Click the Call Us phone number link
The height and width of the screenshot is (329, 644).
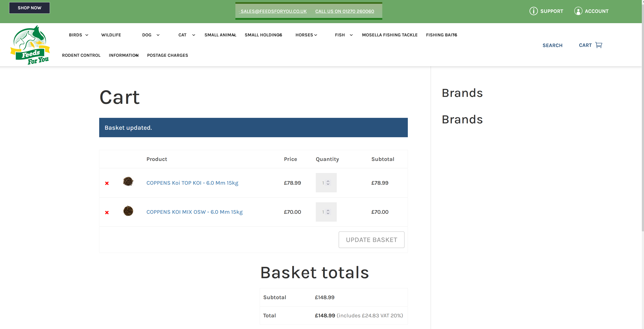point(344,11)
